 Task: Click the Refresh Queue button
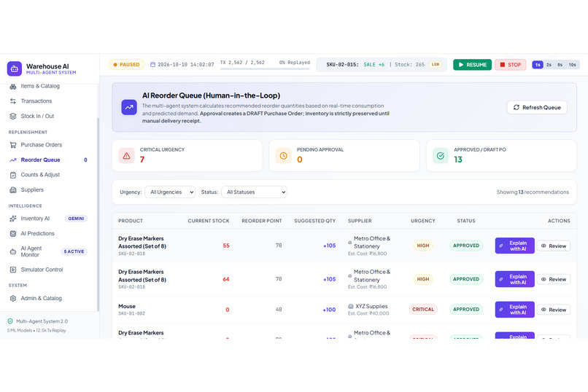(537, 107)
